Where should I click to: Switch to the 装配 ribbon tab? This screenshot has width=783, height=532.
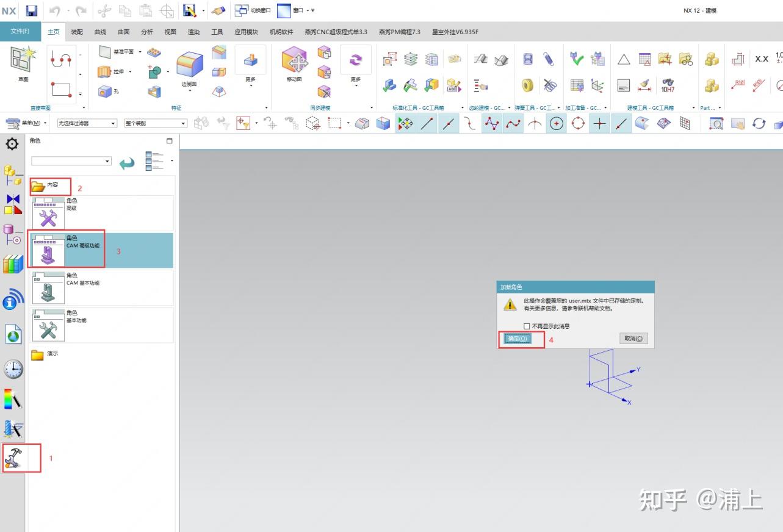tap(77, 32)
